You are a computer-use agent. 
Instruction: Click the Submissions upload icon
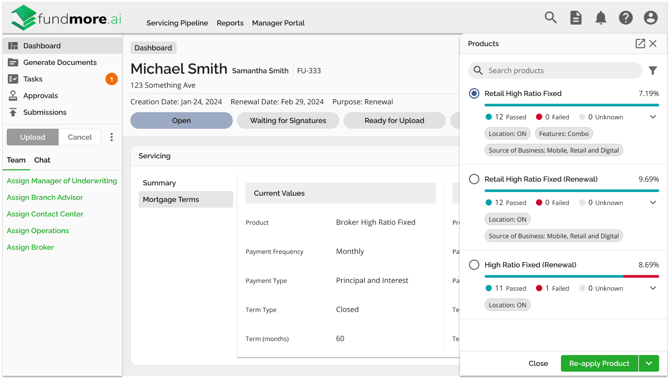(13, 112)
